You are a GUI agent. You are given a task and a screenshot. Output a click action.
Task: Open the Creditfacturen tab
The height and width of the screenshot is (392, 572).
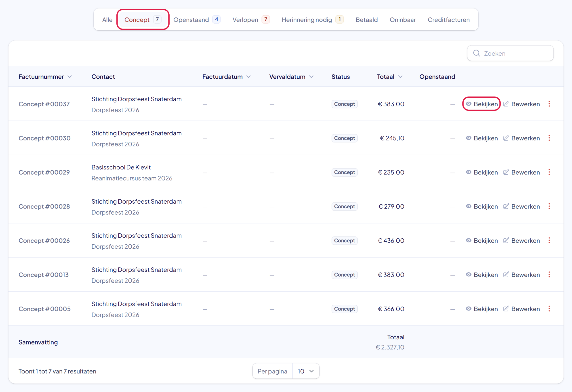[x=448, y=20]
